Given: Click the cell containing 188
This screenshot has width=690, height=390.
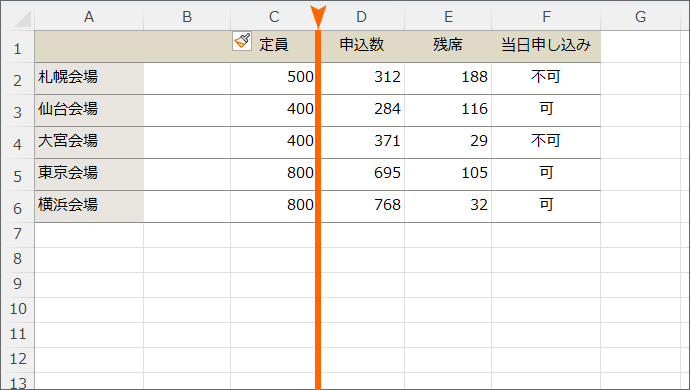Looking at the screenshot, I should [448, 79].
